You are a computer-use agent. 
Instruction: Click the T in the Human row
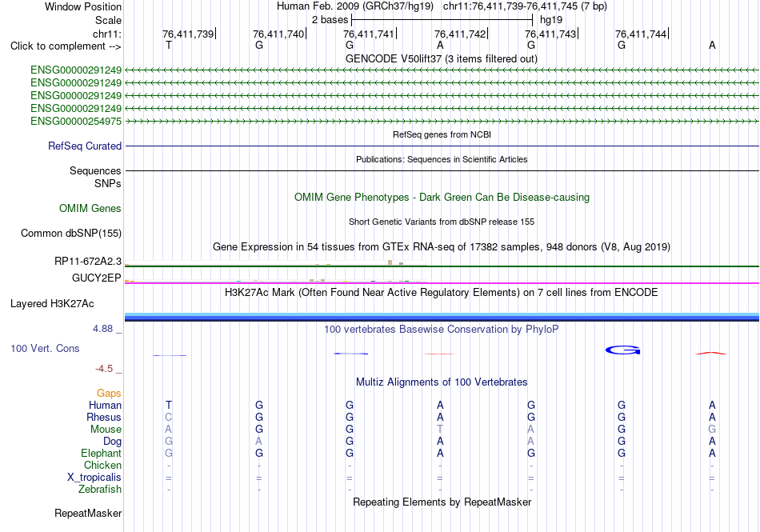pyautogui.click(x=169, y=405)
